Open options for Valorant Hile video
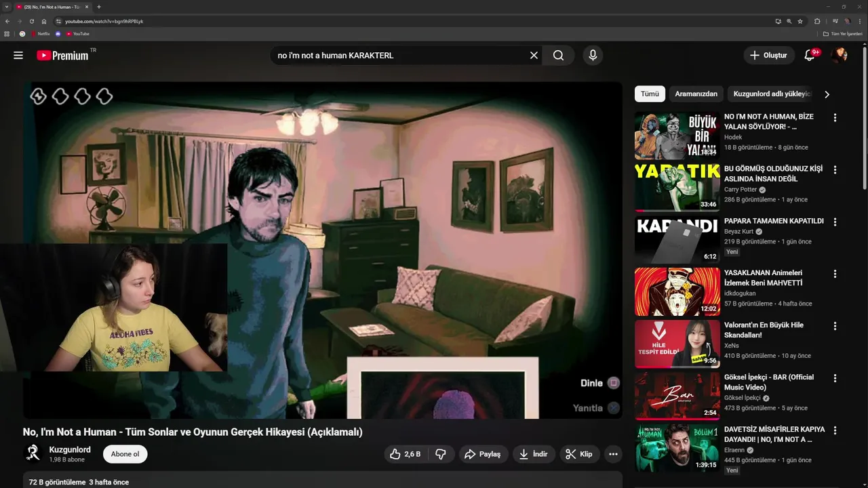Image resolution: width=868 pixels, height=488 pixels. pos(835,326)
